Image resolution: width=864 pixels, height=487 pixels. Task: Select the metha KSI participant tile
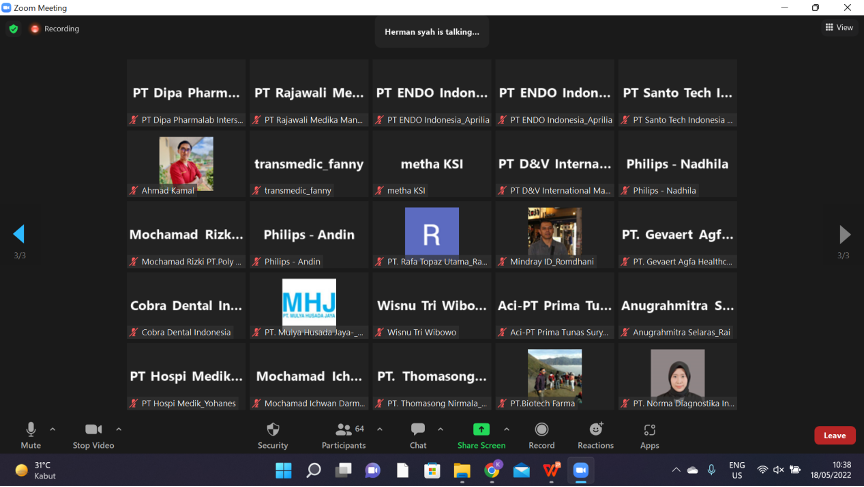point(432,164)
